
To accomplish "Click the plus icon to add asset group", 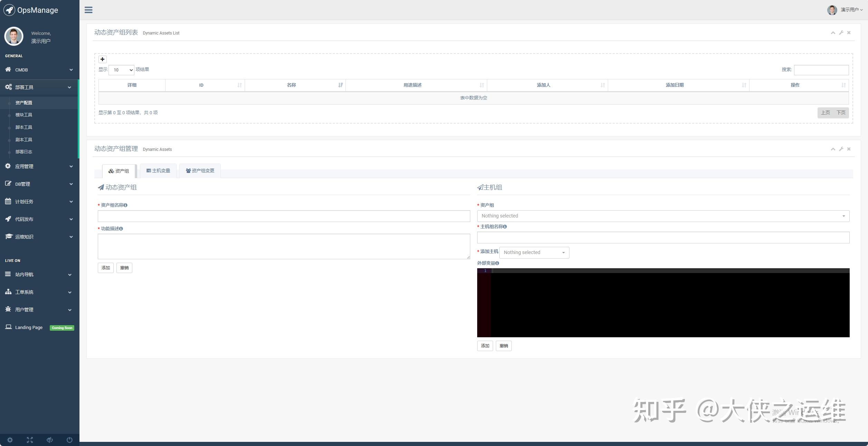I will (x=102, y=59).
